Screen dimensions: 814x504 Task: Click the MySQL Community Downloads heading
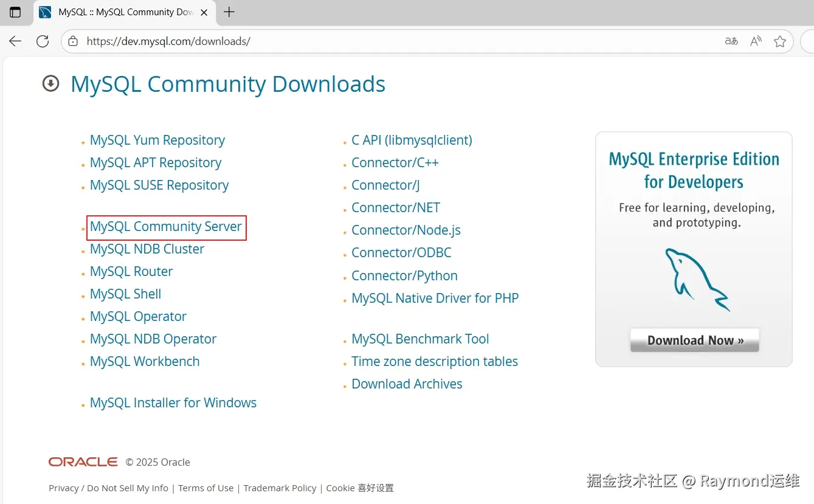point(228,84)
